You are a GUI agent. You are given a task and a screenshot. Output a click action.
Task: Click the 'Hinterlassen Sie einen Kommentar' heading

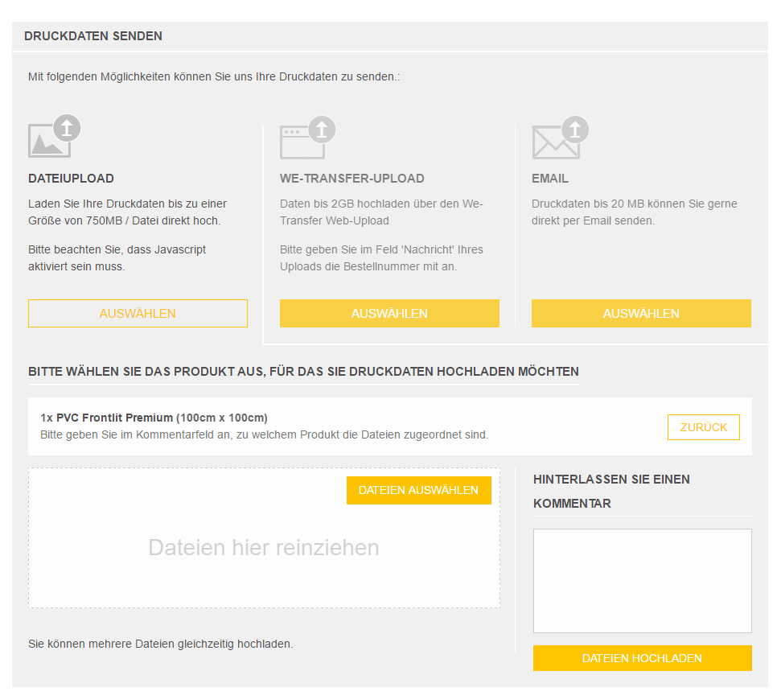point(611,492)
